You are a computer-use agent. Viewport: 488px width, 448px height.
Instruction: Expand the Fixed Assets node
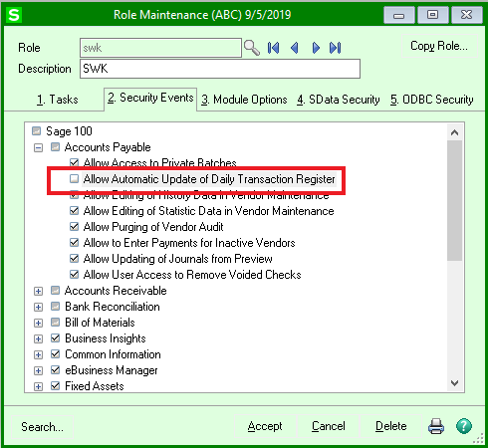pos(38,386)
